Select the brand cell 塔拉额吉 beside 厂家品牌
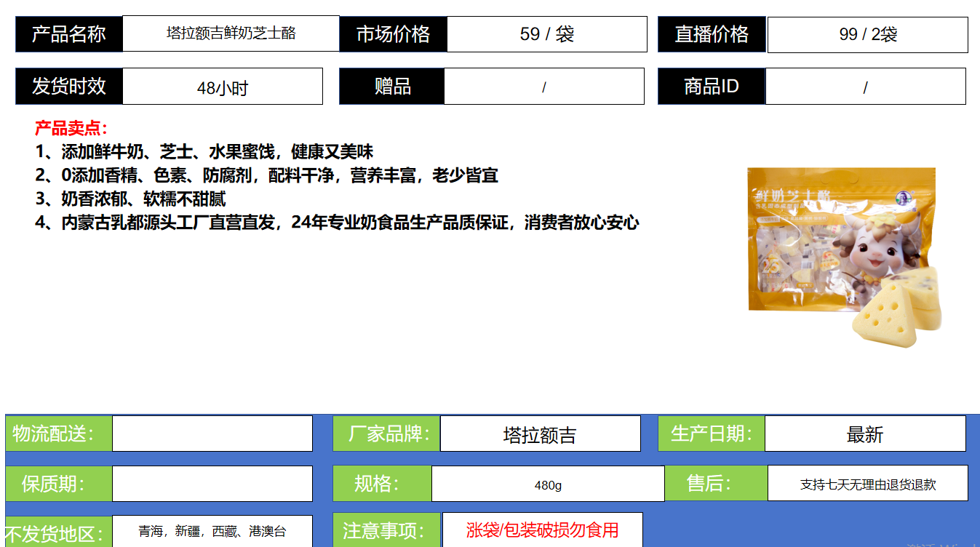The height and width of the screenshot is (547, 980). click(x=540, y=434)
